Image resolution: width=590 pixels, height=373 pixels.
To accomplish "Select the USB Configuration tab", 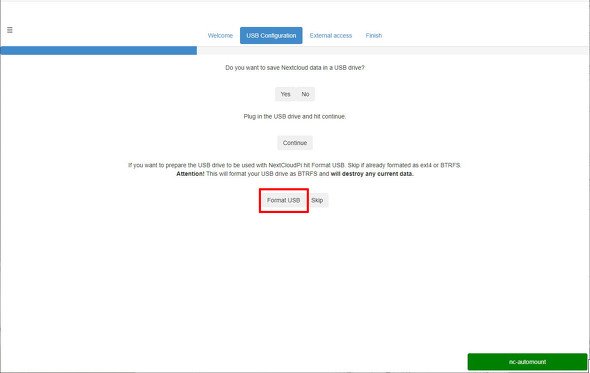I will pos(271,35).
